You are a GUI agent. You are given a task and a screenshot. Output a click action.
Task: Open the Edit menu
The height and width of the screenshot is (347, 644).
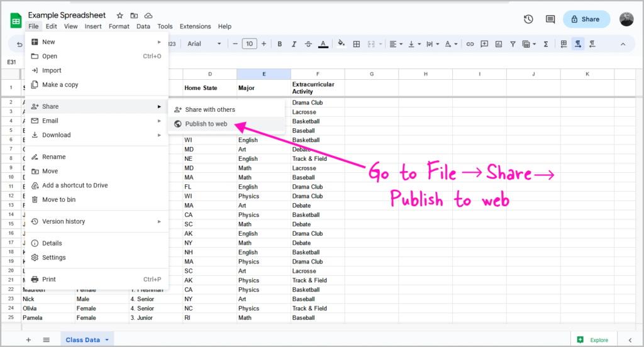point(52,26)
